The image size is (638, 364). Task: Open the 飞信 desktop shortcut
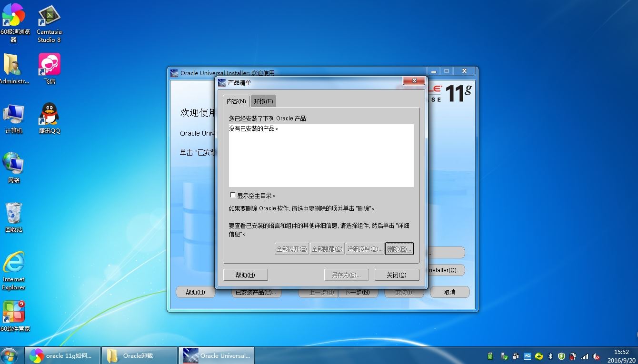(50, 69)
